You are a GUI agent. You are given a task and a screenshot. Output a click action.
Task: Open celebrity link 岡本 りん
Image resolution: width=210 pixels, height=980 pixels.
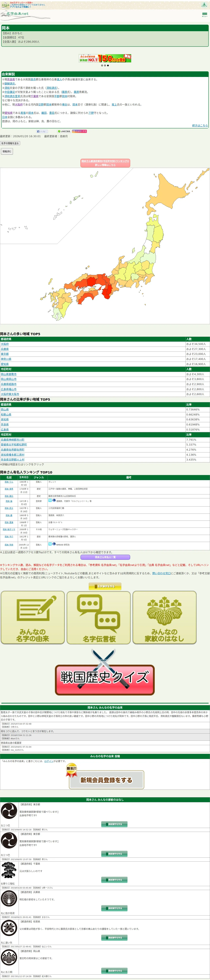pyautogui.click(x=9, y=482)
